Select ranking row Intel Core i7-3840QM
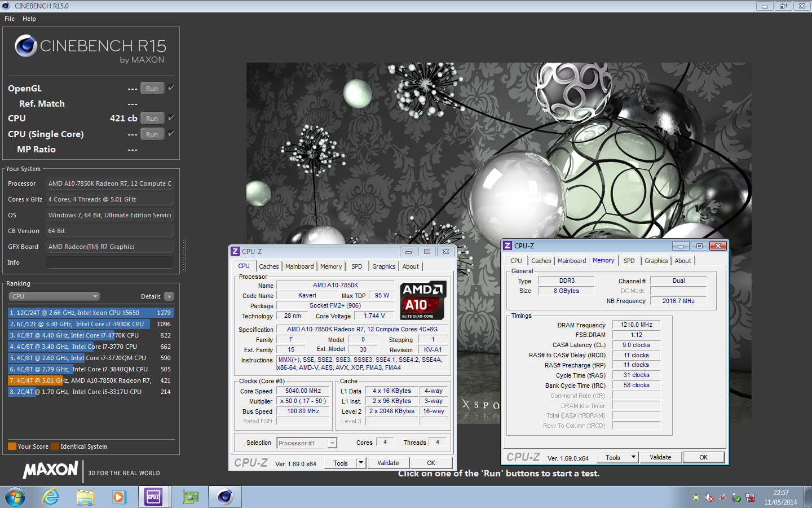 coord(90,369)
